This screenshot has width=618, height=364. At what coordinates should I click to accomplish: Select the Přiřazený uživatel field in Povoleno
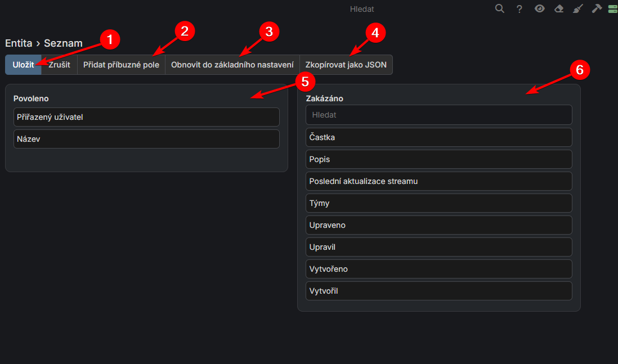pos(146,117)
